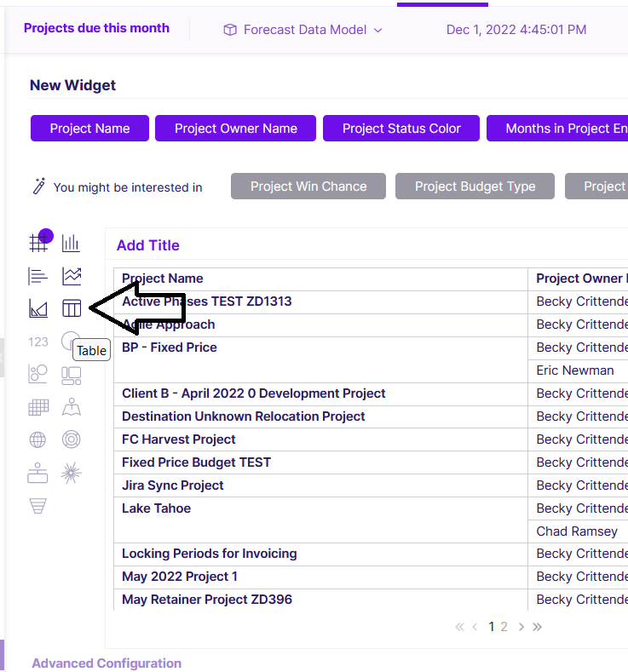The height and width of the screenshot is (672, 628).
Task: Pick the line chart visualization icon
Action: pyautogui.click(x=72, y=276)
